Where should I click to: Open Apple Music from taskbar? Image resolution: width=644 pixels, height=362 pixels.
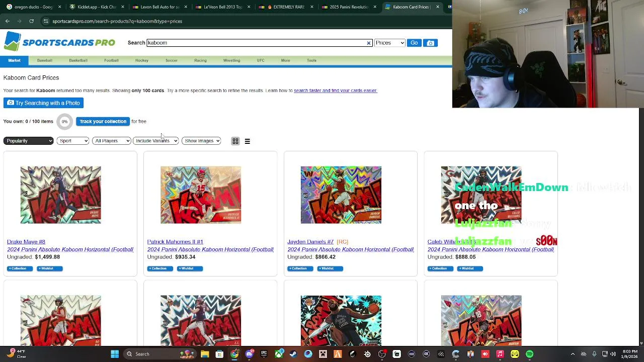500,354
